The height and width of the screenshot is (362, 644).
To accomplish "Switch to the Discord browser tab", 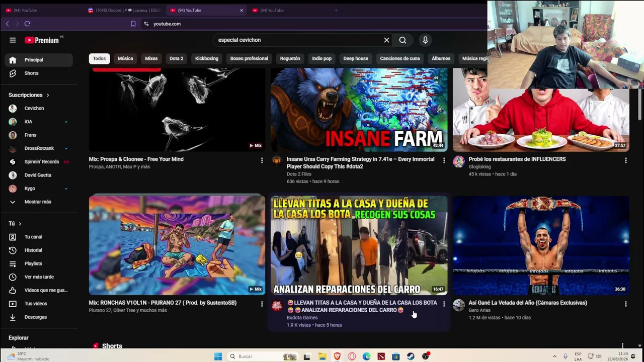I will [x=125, y=10].
